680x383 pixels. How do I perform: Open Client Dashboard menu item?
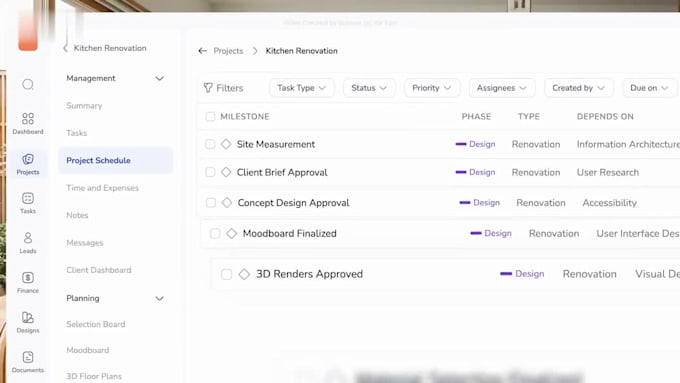click(99, 270)
